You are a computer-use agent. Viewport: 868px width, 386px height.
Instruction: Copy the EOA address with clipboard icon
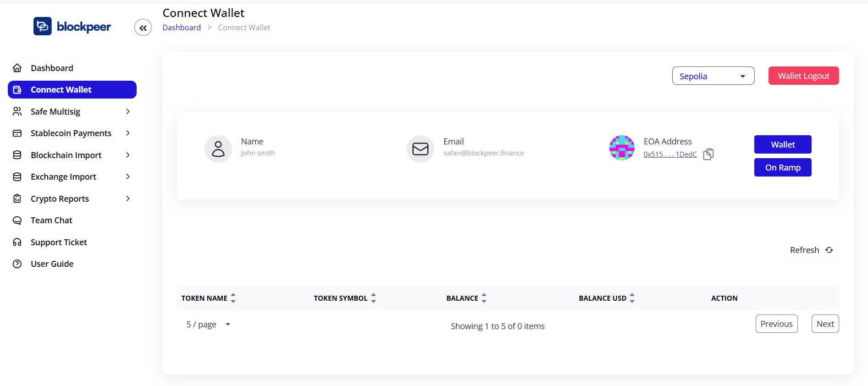tap(708, 154)
